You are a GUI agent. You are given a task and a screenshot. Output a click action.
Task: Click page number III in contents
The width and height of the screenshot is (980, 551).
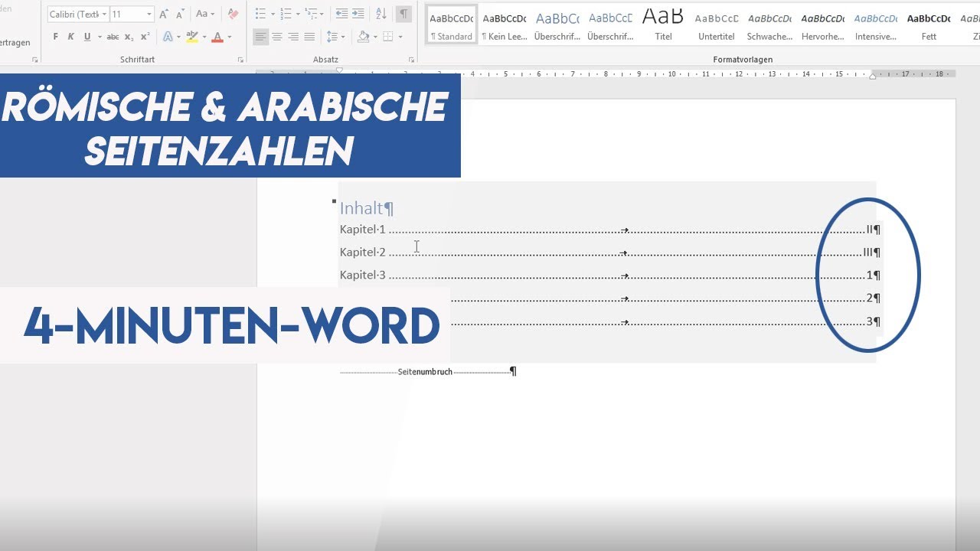(x=867, y=253)
